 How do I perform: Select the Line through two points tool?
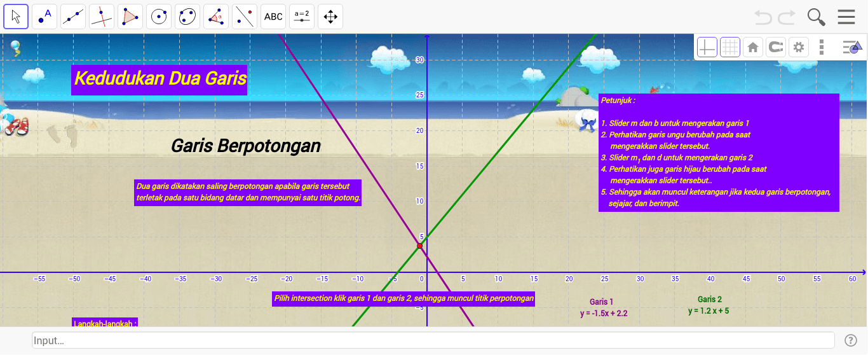73,17
